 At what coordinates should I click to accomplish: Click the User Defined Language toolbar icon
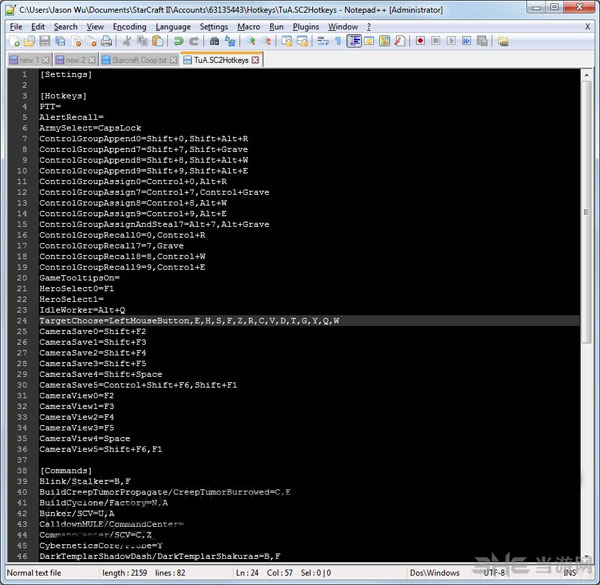[x=369, y=41]
